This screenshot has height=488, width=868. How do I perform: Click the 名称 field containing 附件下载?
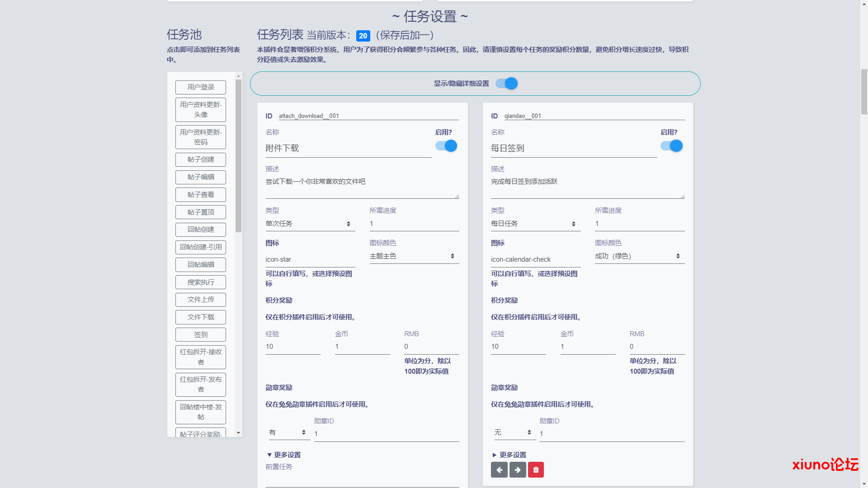click(349, 148)
